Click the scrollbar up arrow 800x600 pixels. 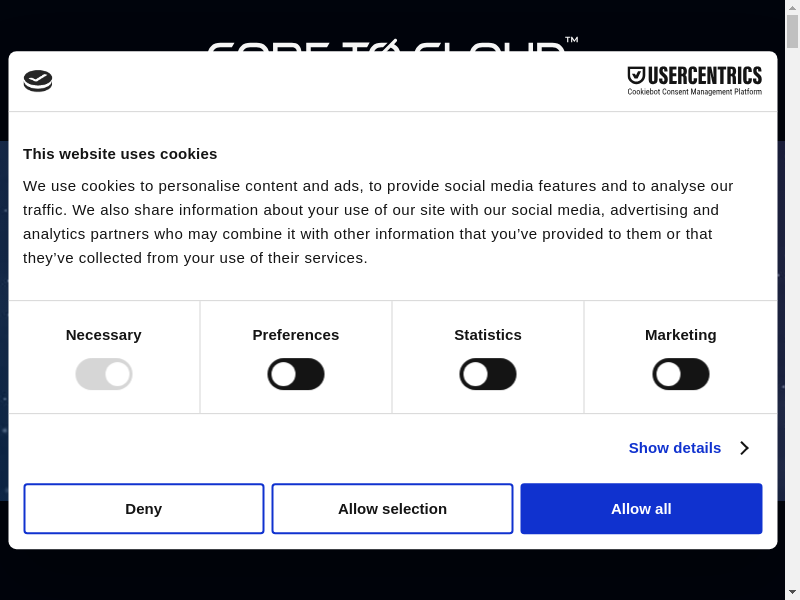pyautogui.click(x=792, y=8)
